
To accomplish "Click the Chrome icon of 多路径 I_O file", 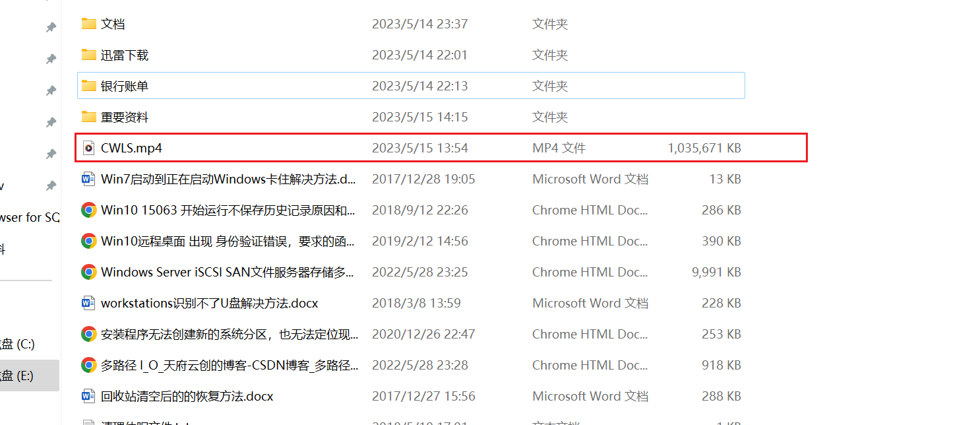I will click(88, 365).
